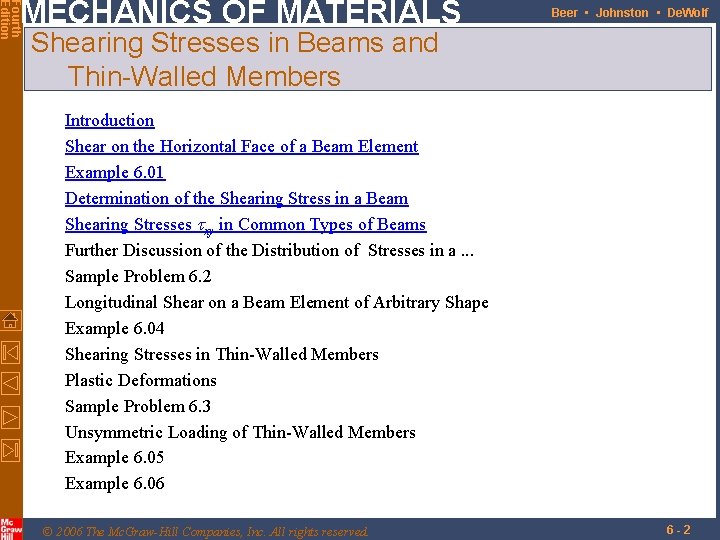Open Determination of the Shearing Stress link
Screen dimensions: 720x540
(236, 198)
